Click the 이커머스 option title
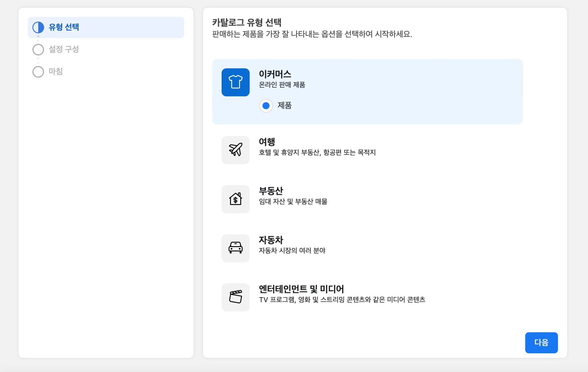This screenshot has height=372, width=588. 275,74
